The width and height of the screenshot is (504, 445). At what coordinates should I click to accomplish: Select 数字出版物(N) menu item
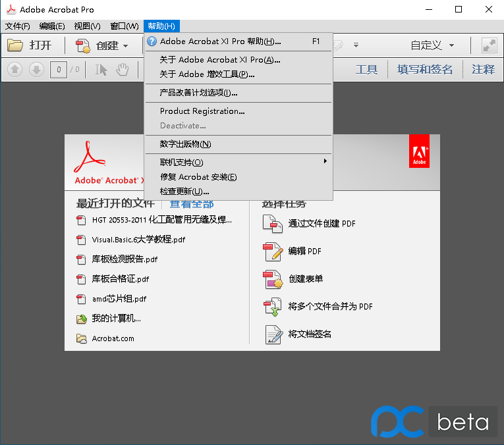(238, 144)
